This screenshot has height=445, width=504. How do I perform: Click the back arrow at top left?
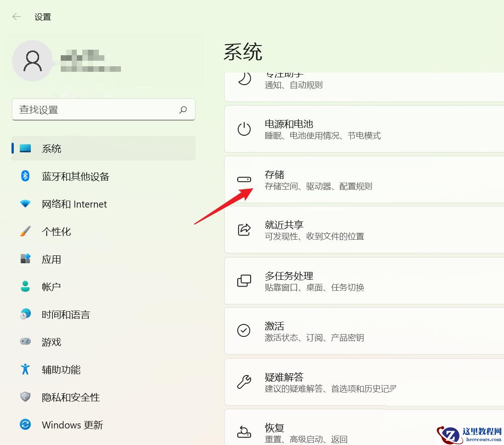(x=16, y=17)
